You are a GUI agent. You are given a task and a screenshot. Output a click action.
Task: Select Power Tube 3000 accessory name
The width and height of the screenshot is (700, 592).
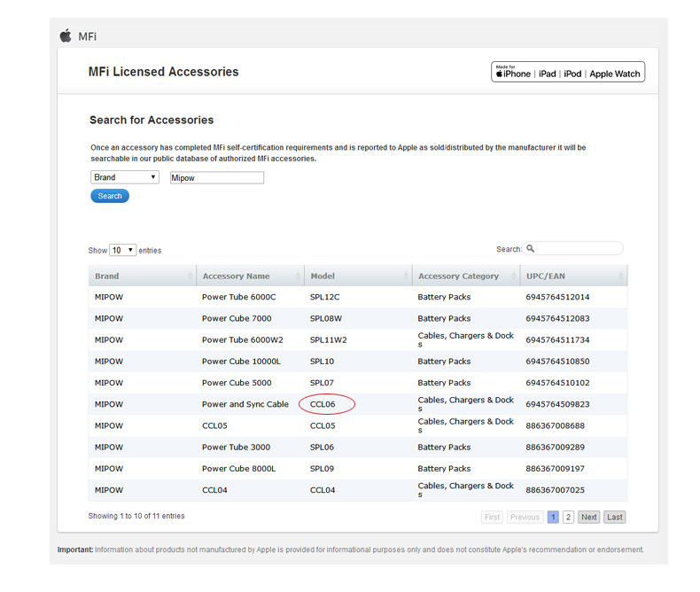click(236, 447)
